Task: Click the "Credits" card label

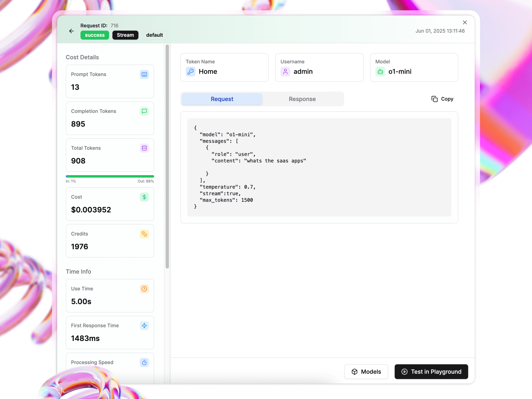Action: click(x=79, y=234)
